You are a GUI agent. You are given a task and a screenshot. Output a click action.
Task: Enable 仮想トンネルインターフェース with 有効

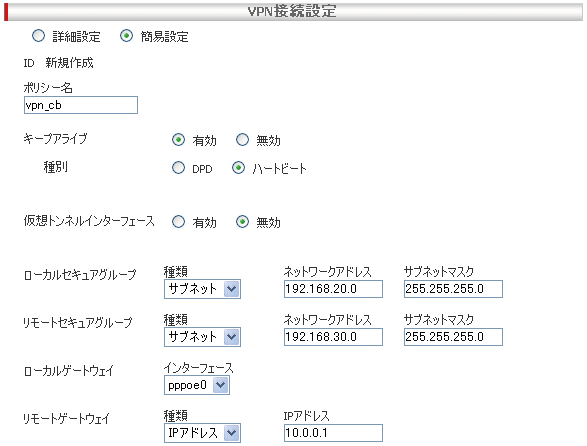(178, 222)
